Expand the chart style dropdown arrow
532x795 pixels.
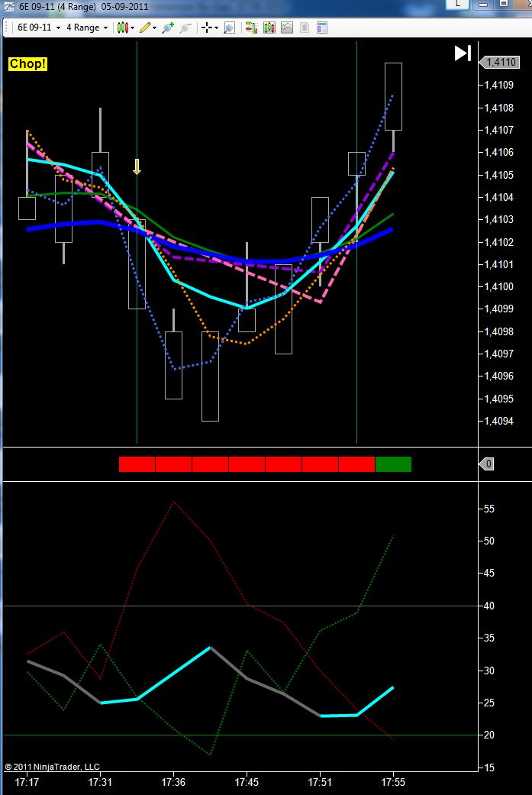(133, 28)
